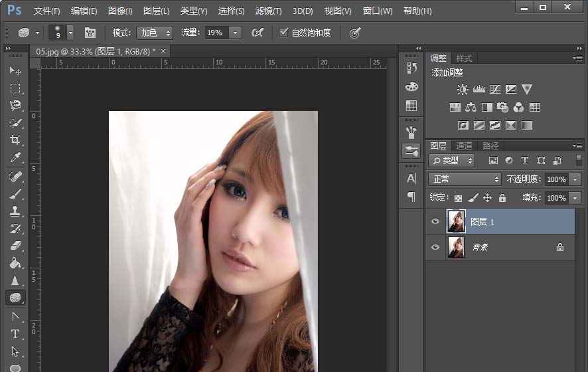Click the 流量 flow value field
Viewport: 588px width, 372px height.
pyautogui.click(x=216, y=33)
